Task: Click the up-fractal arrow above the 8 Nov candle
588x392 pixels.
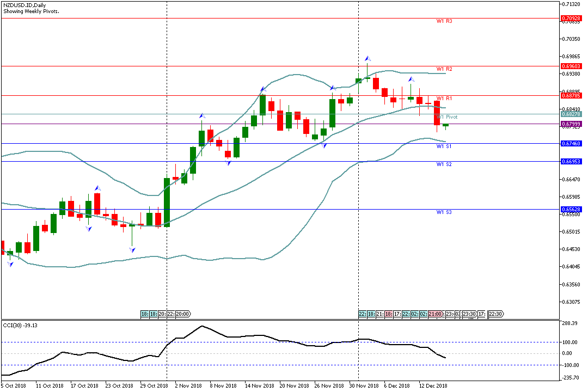Action: pos(202,116)
